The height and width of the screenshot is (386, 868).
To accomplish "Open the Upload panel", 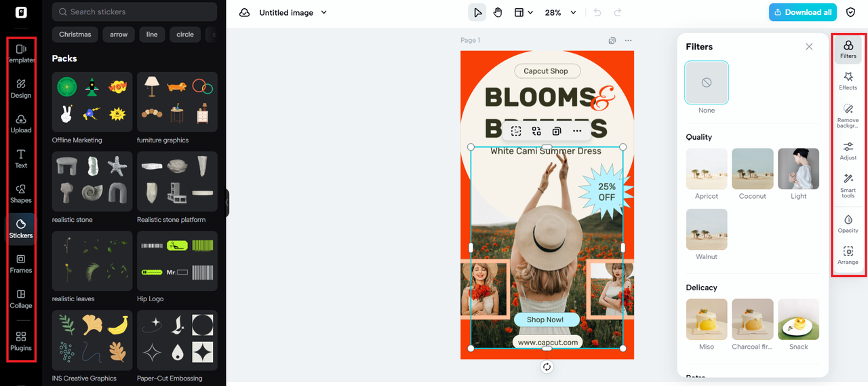I will tap(21, 123).
